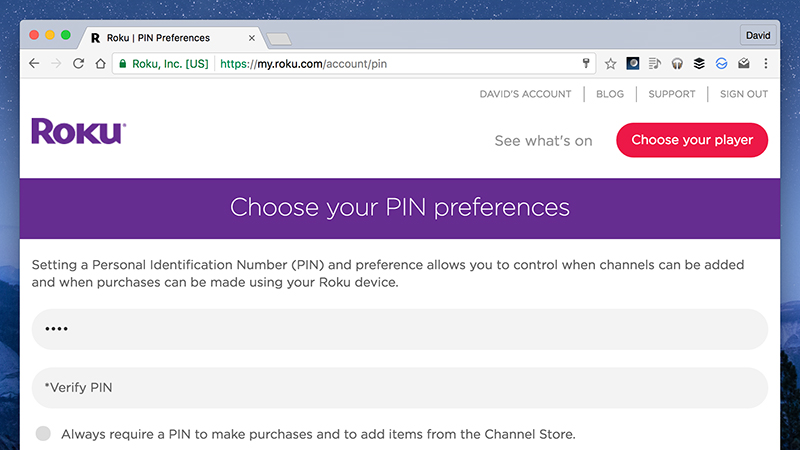Image resolution: width=800 pixels, height=450 pixels.
Task: Click the Roku logo
Action: coord(79,131)
